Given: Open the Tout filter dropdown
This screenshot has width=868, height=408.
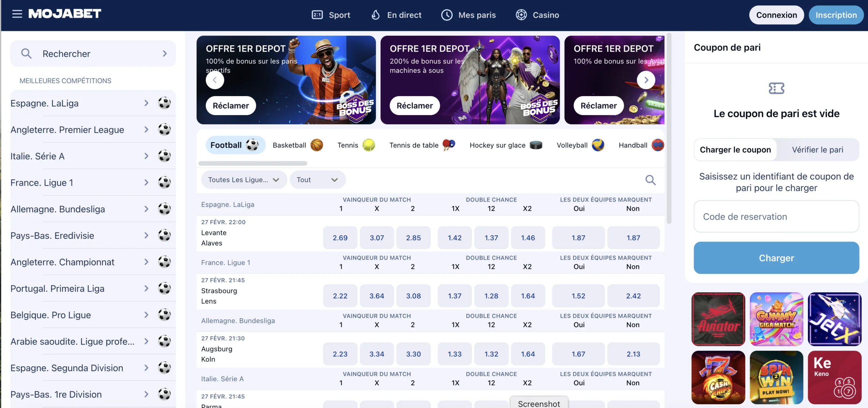Looking at the screenshot, I should (x=317, y=180).
